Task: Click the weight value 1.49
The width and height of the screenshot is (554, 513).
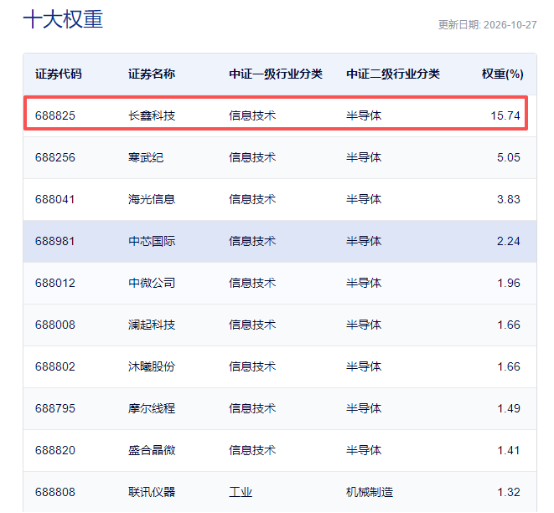Action: click(x=509, y=408)
